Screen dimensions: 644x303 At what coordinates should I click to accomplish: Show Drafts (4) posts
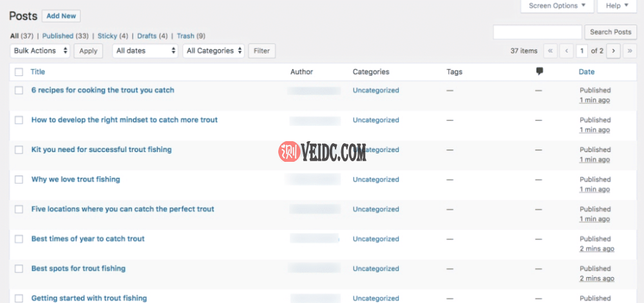(153, 36)
